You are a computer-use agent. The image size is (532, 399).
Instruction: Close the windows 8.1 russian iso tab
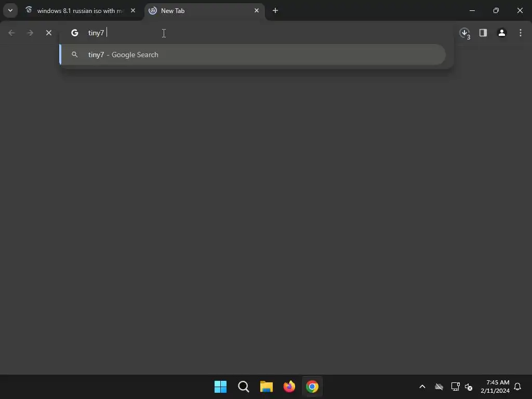coord(133,10)
